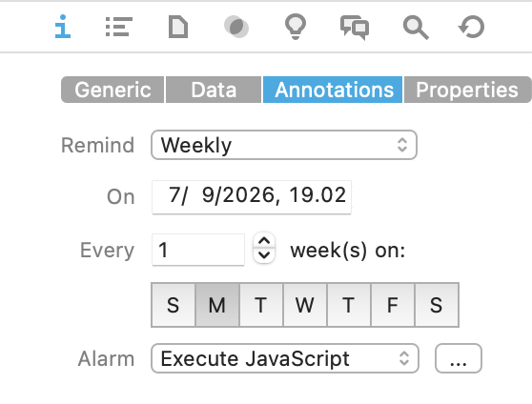Open the Alarm Execute JavaScript dropdown
The image size is (532, 404).
pyautogui.click(x=285, y=358)
